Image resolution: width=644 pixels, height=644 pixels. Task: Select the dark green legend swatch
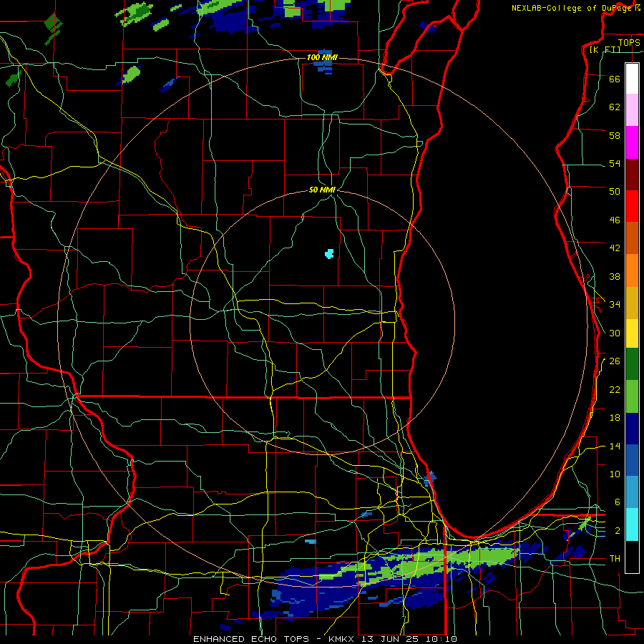point(632,364)
